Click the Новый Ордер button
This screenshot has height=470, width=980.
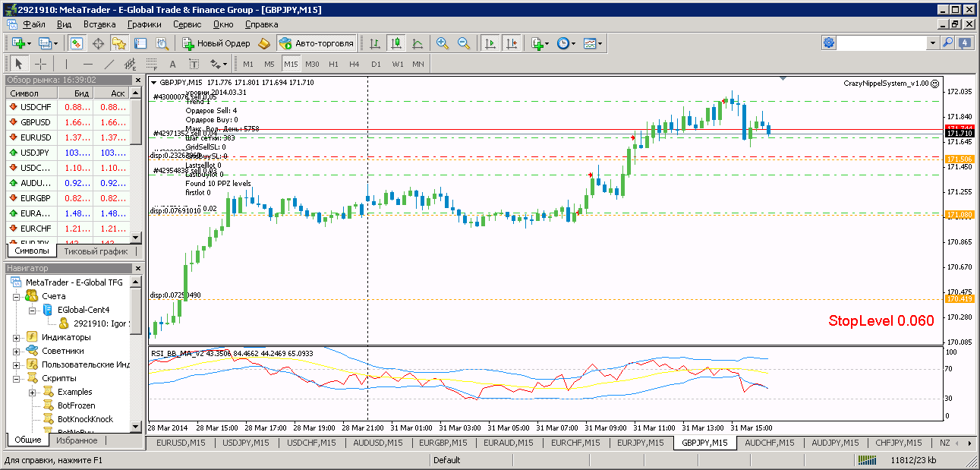click(217, 43)
